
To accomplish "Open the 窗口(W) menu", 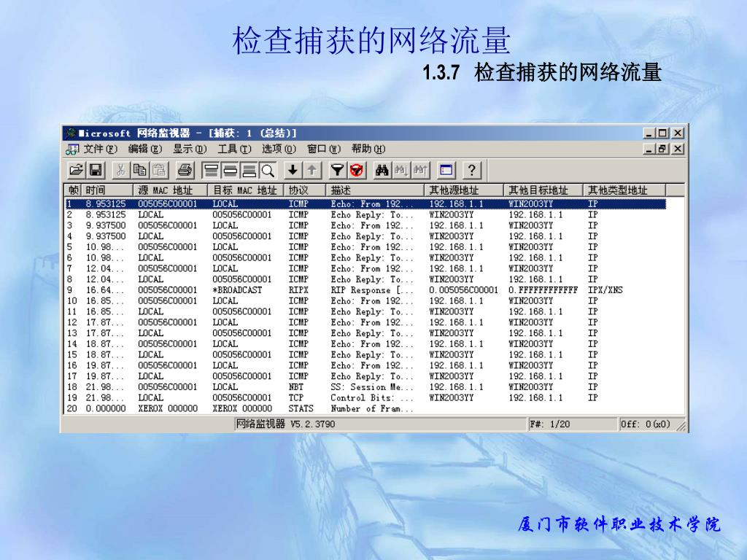I will (324, 149).
